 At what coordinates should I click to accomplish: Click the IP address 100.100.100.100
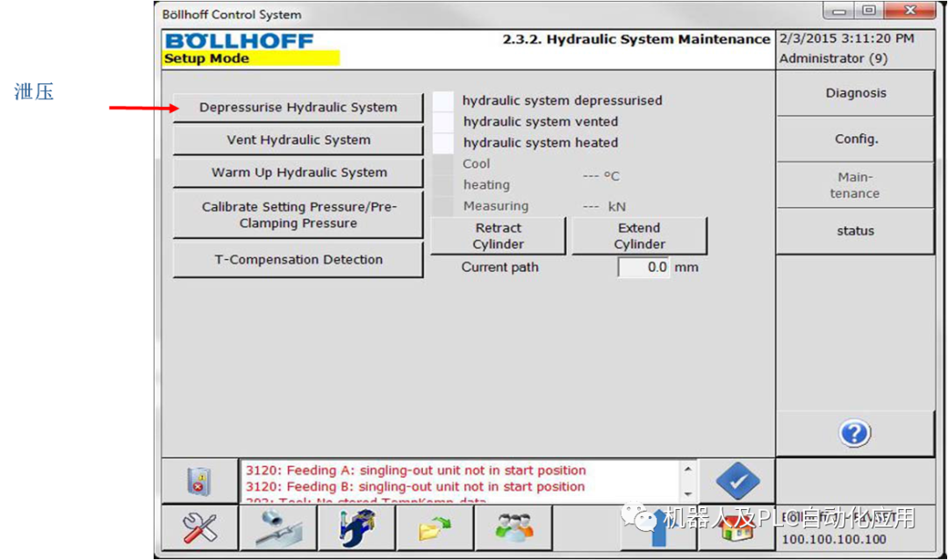click(835, 540)
